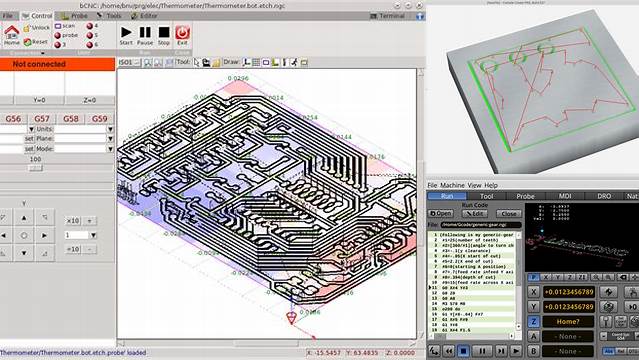
Task: Click the green Reset icon
Action: [x=27, y=42]
